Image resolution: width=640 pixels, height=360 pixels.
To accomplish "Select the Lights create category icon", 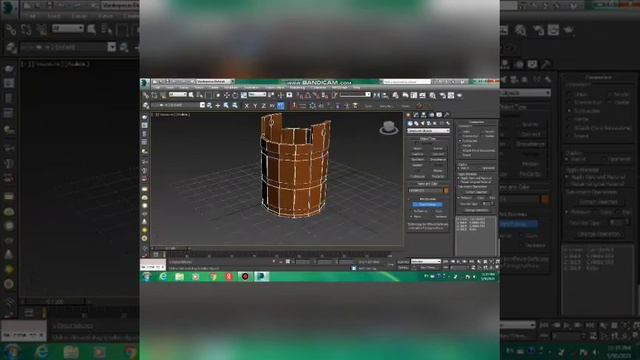I will click(422, 123).
